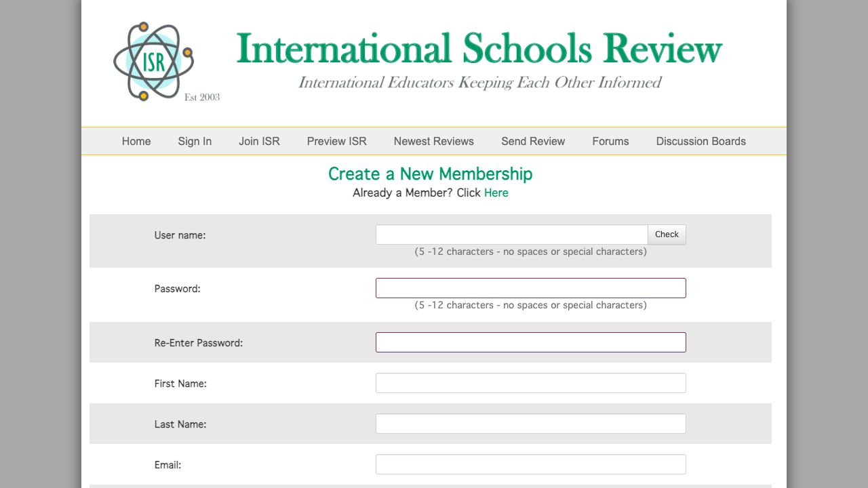Screen dimensions: 868x488
Task: Click the First Name text box
Action: click(x=530, y=383)
